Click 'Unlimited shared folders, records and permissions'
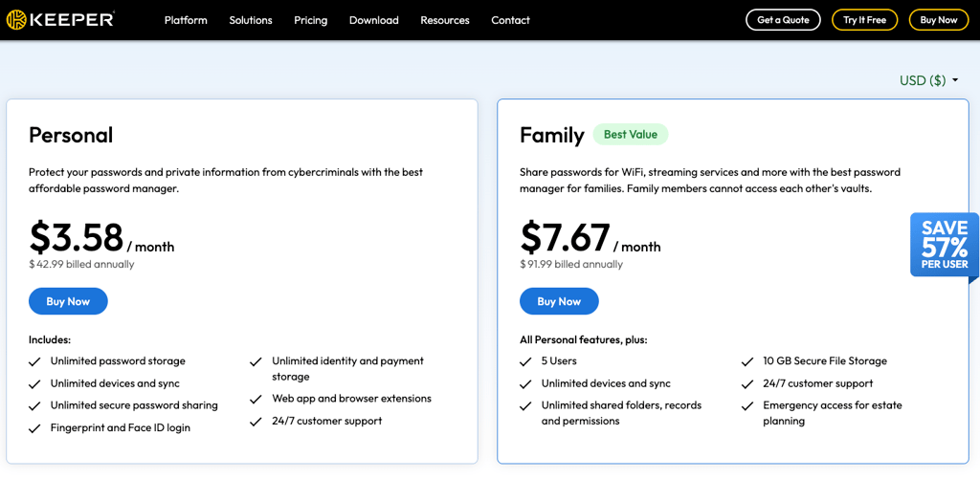 click(x=622, y=413)
